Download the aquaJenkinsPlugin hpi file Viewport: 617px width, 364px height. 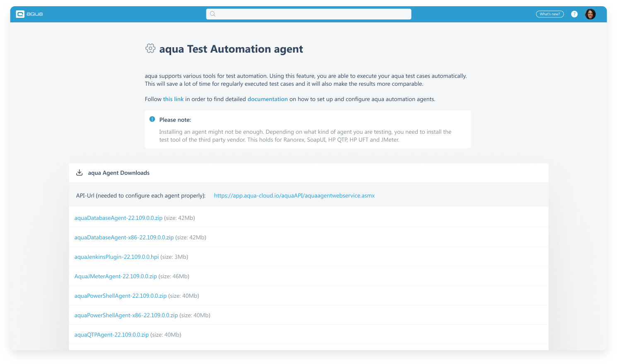click(116, 256)
